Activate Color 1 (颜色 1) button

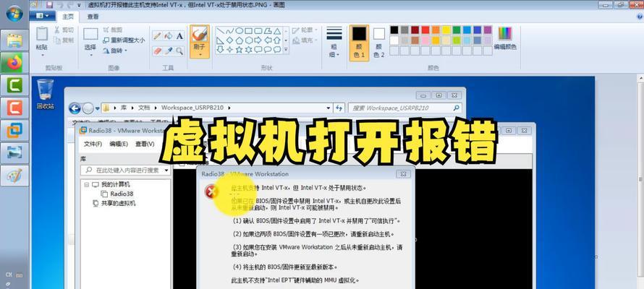click(x=359, y=42)
